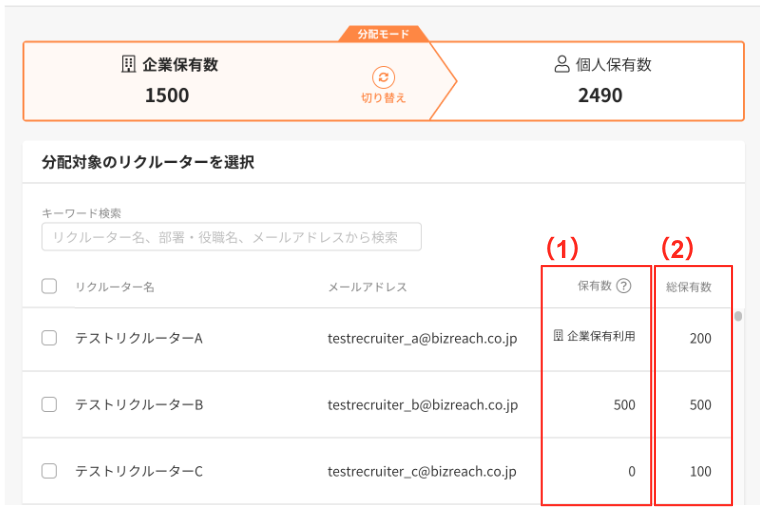Click building icon in テストリクルーターA's row
The image size is (764, 513).
(558, 337)
